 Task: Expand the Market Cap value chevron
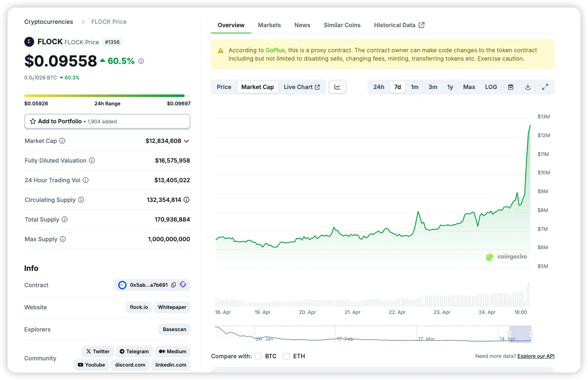[187, 141]
